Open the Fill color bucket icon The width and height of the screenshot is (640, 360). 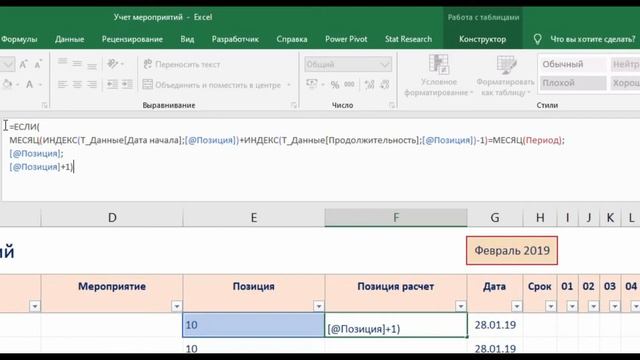point(8,84)
